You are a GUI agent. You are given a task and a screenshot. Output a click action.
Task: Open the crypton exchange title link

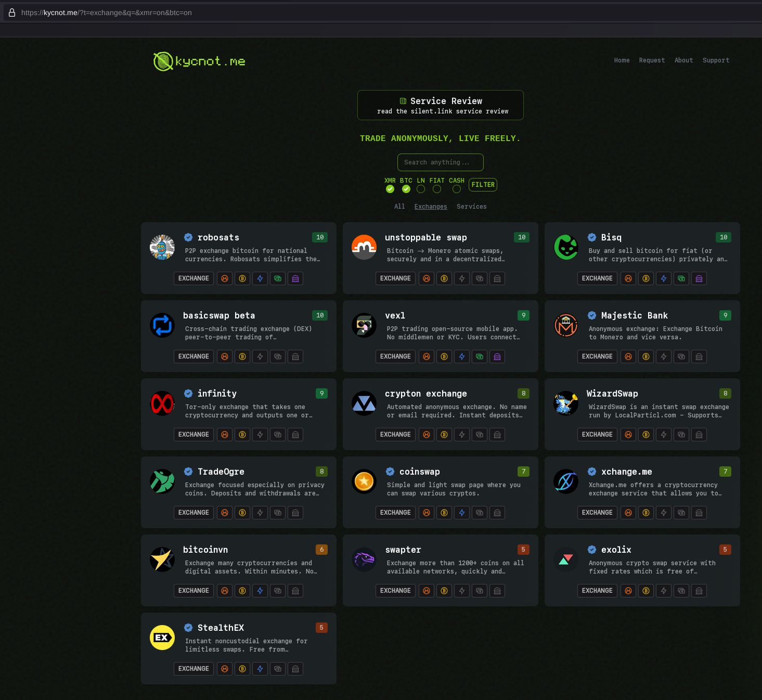[x=426, y=393]
